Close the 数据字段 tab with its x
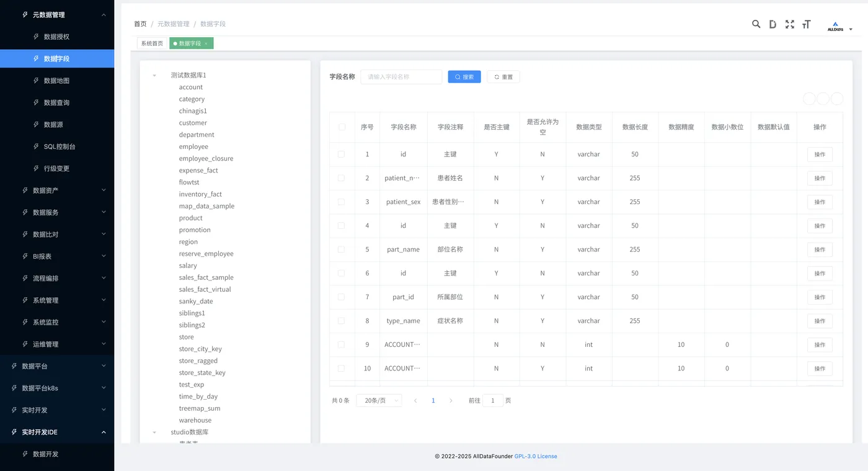This screenshot has width=868, height=471. (206, 43)
